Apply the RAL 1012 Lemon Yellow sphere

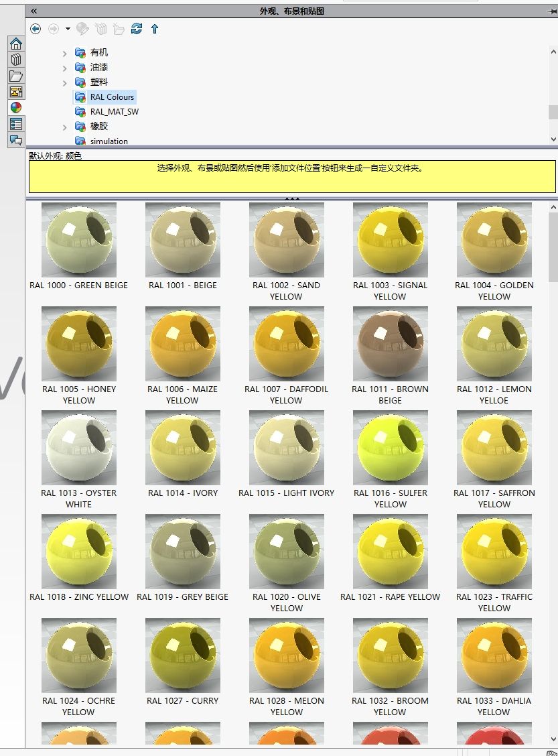coord(494,344)
